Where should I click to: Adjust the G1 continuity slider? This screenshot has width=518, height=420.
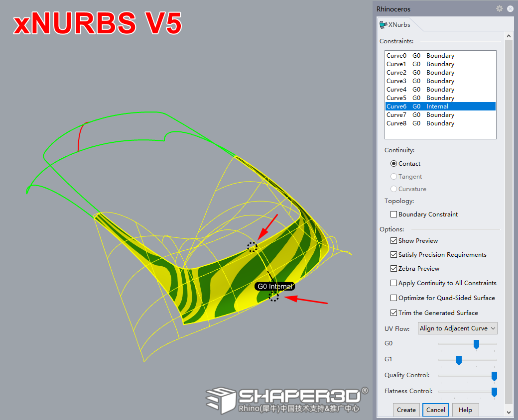click(x=459, y=360)
